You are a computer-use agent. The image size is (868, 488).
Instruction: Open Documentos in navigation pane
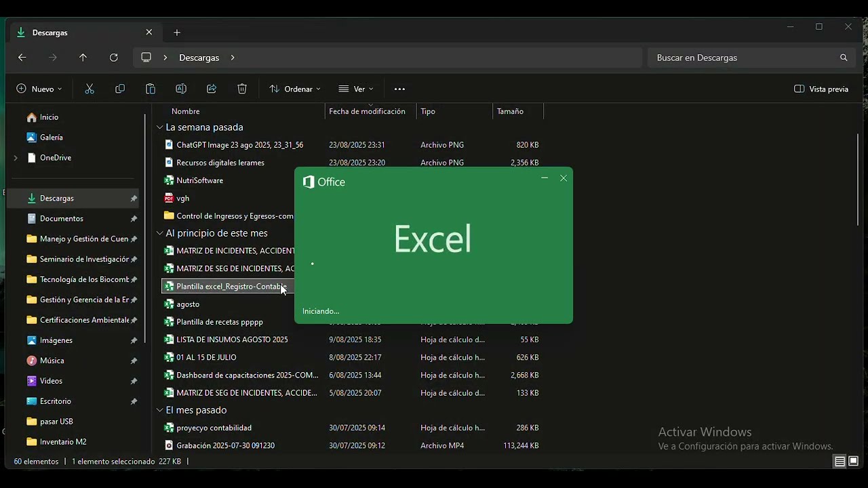click(x=61, y=219)
